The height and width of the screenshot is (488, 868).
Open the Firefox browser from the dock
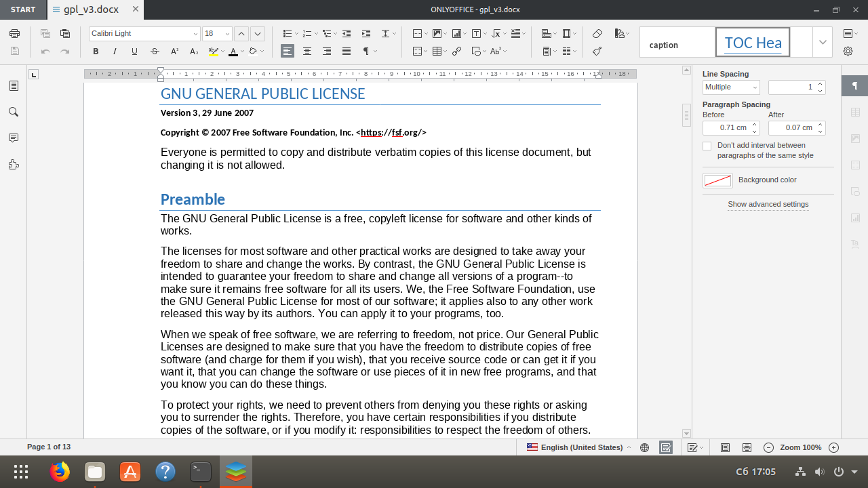click(x=60, y=472)
